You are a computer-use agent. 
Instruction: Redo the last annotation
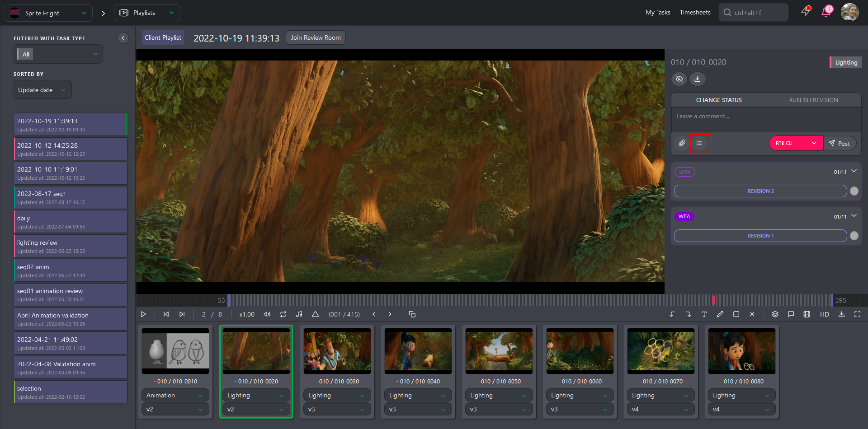click(x=688, y=314)
